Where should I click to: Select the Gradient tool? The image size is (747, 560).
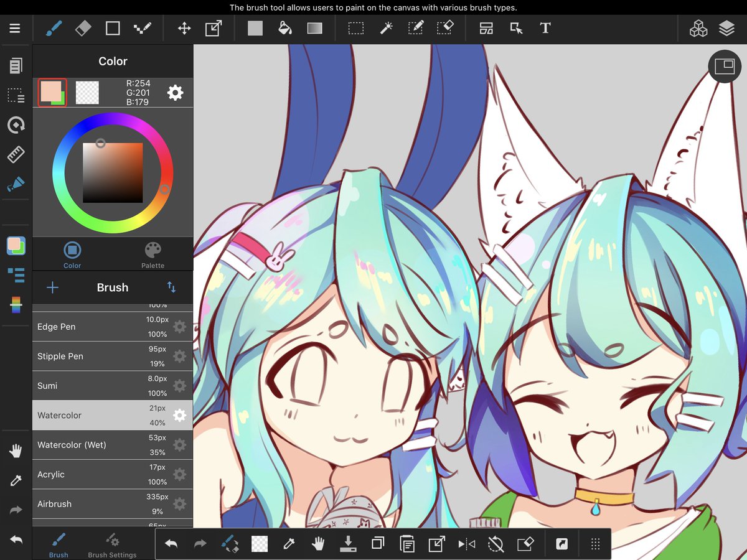point(314,29)
